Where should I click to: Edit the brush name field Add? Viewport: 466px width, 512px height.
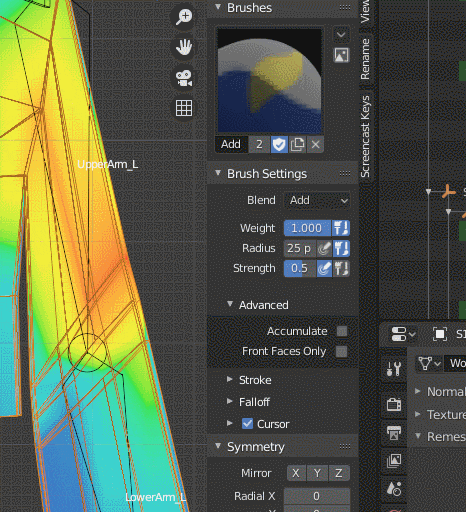(x=231, y=144)
